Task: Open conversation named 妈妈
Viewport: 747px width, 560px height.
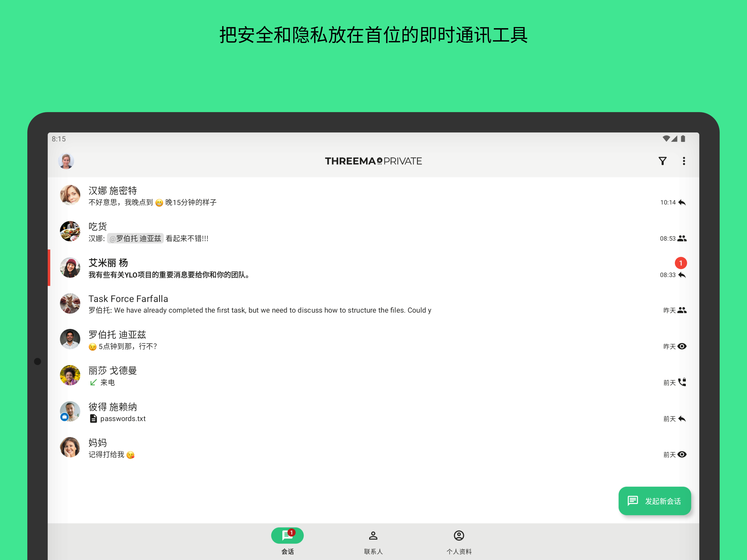Action: pyautogui.click(x=98, y=442)
